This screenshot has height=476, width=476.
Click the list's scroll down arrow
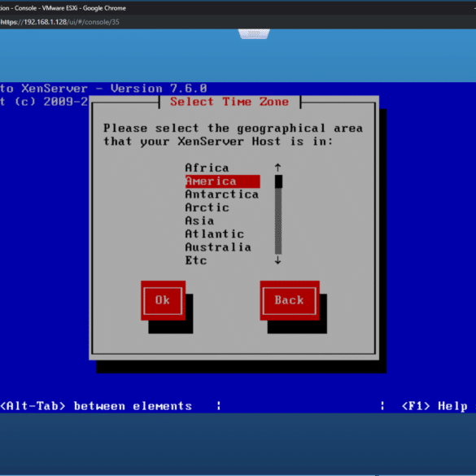pos(278,260)
